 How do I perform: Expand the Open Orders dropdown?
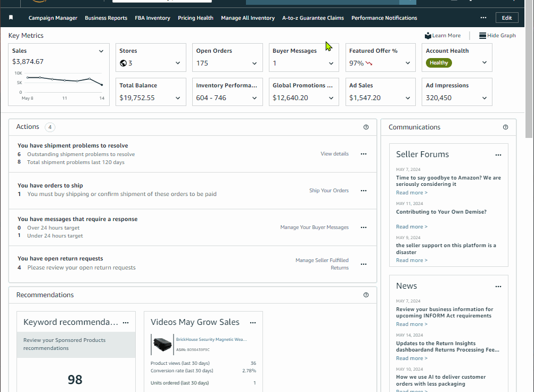(x=254, y=63)
